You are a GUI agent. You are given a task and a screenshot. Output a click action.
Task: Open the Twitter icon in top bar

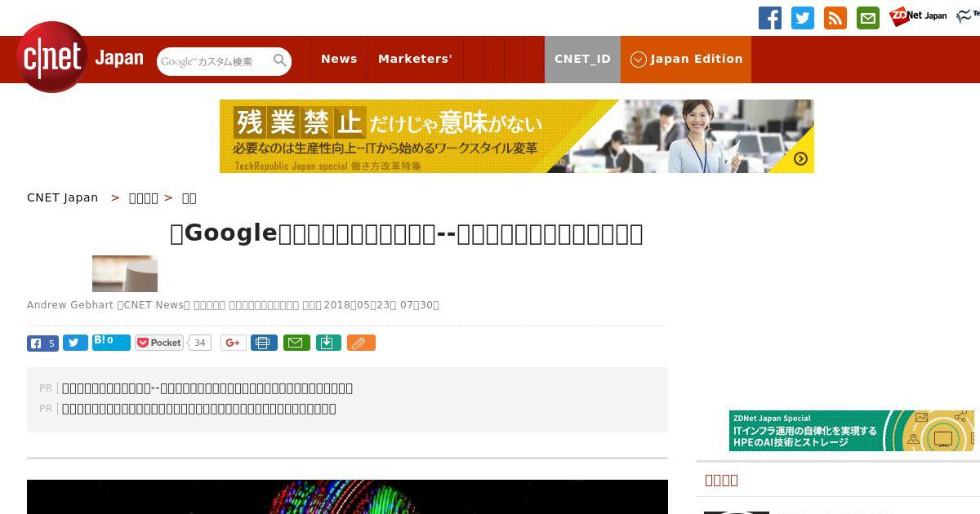[x=803, y=18]
